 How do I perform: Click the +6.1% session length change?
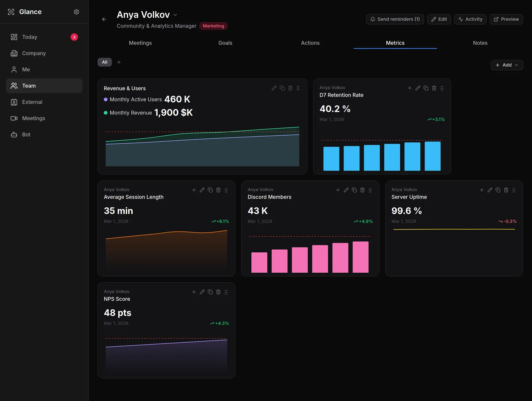point(220,221)
